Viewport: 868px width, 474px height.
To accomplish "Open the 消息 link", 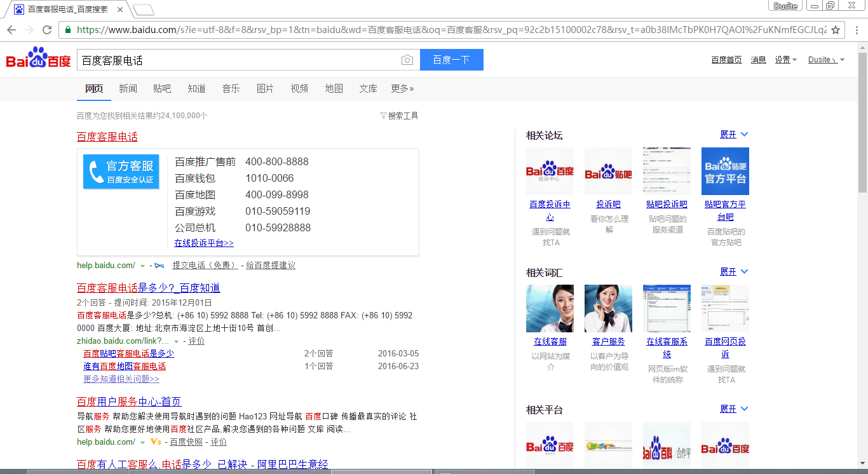I will point(759,60).
